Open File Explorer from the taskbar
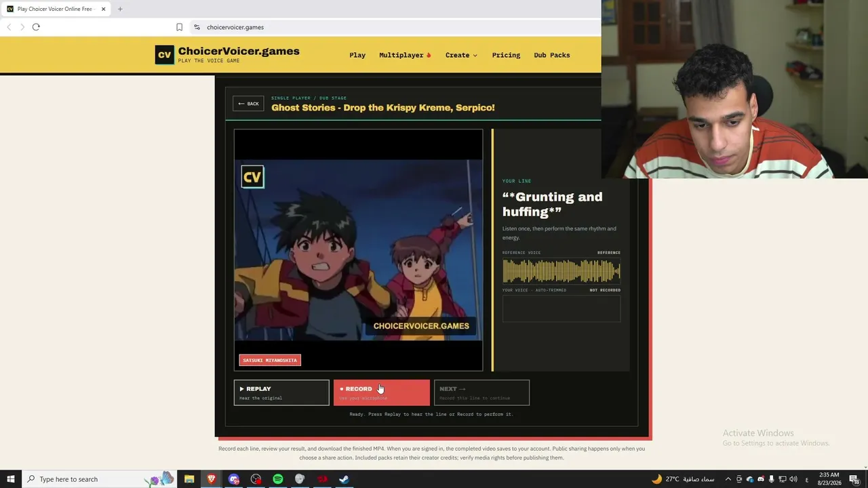This screenshot has width=868, height=488. point(189,479)
